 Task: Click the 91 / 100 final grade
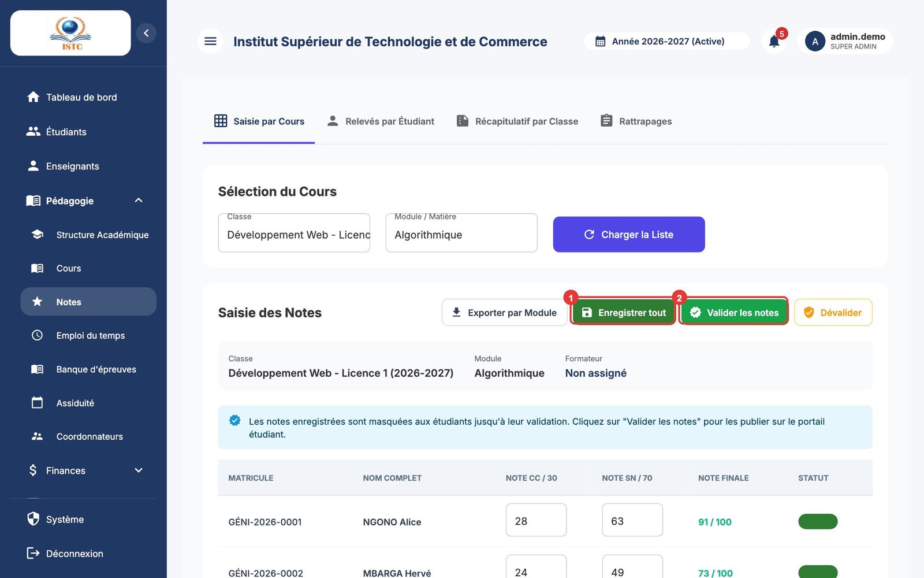[x=715, y=522]
